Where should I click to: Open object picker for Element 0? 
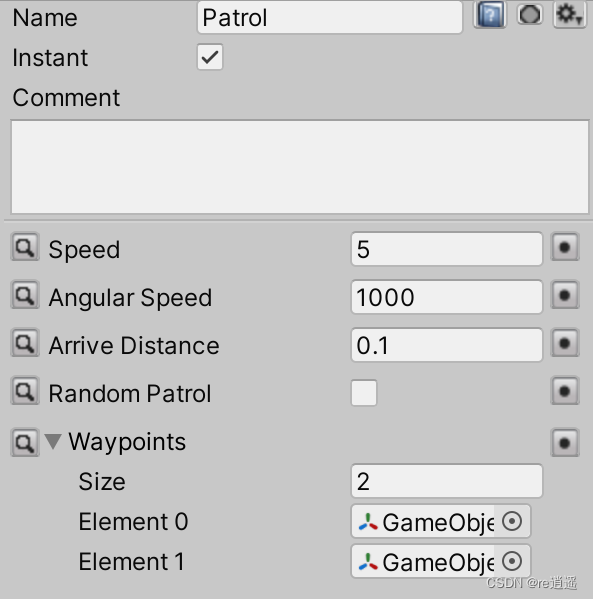pos(512,521)
